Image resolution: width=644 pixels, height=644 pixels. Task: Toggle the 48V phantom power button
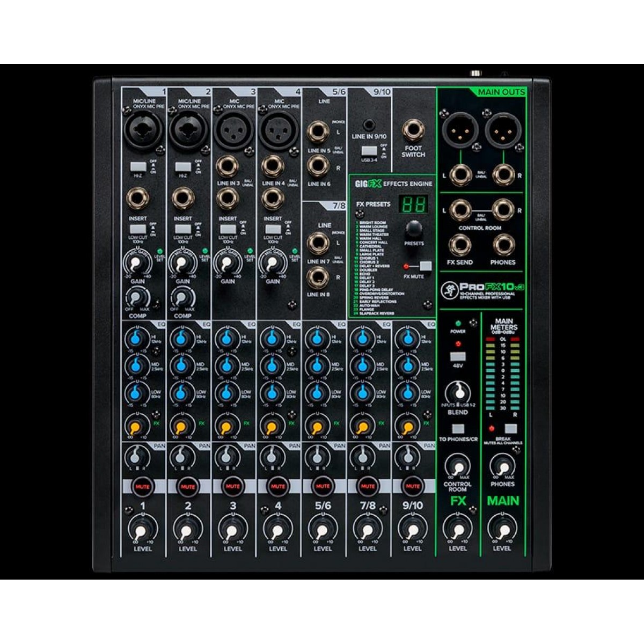(x=458, y=357)
